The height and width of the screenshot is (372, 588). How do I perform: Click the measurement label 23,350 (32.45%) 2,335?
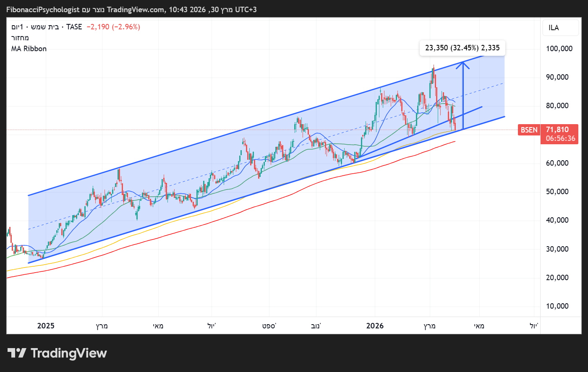(x=463, y=48)
